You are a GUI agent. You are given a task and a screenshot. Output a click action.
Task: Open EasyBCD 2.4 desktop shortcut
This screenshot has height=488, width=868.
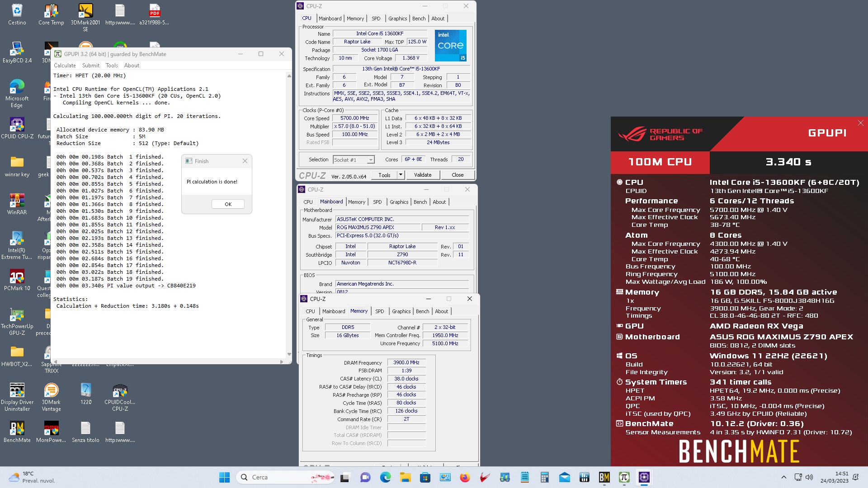pyautogui.click(x=17, y=52)
